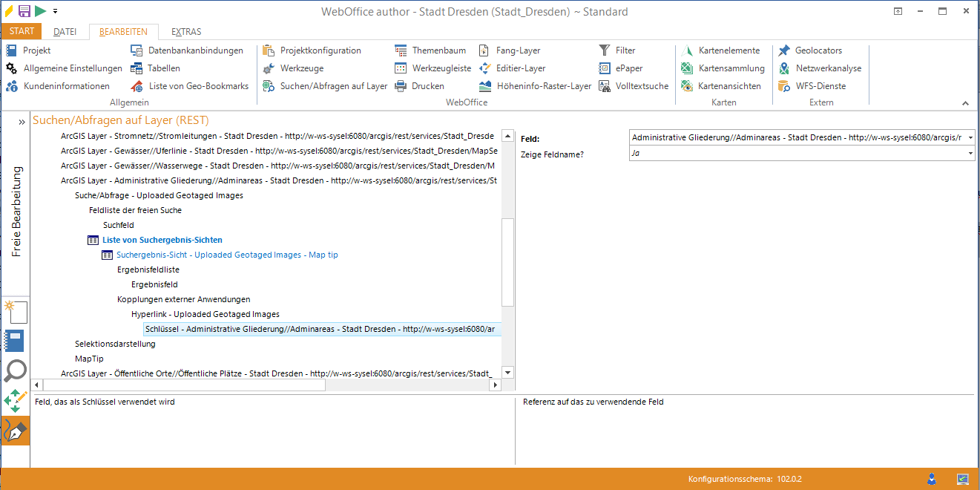
Task: Click the magnifier icon in left sidebar
Action: (16, 370)
